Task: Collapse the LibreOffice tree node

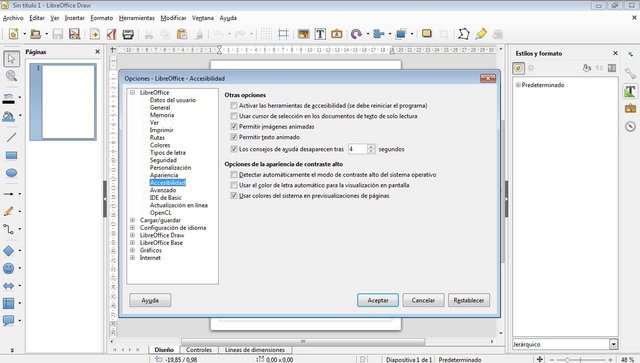Action: click(x=132, y=93)
